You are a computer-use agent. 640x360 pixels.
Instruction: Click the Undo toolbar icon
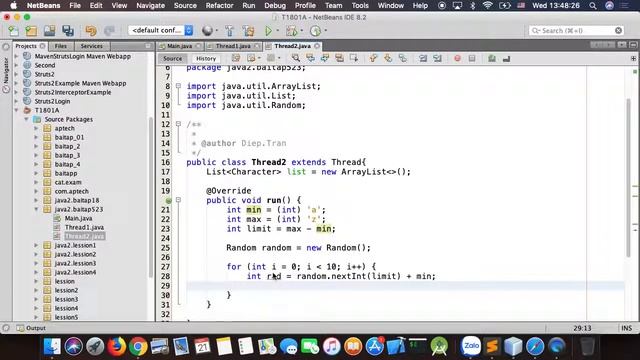tap(91, 31)
